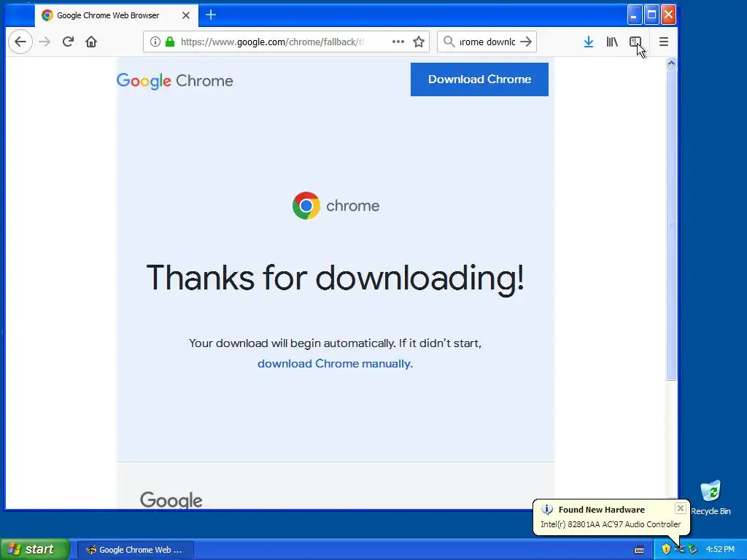Open the downloads panel arrow
The width and height of the screenshot is (747, 560).
(589, 42)
